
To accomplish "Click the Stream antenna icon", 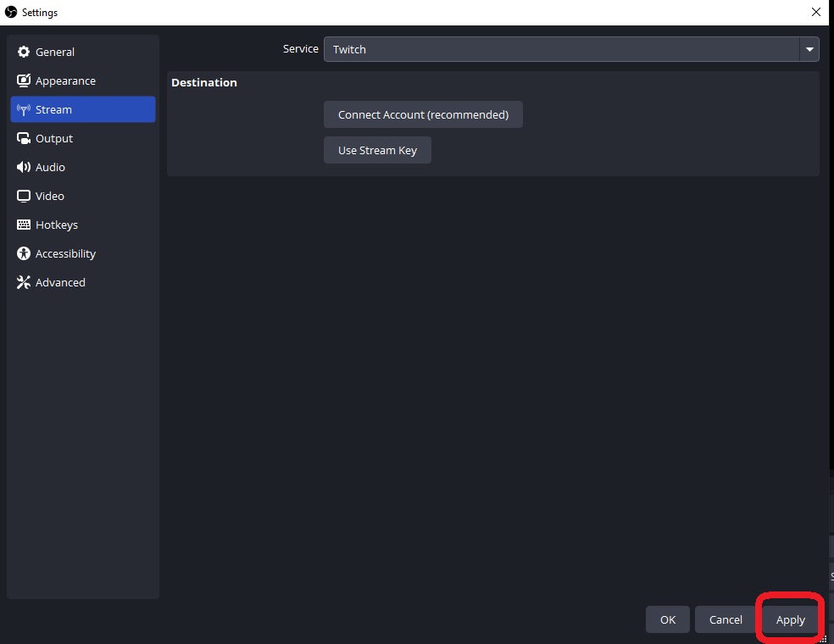I will point(24,109).
